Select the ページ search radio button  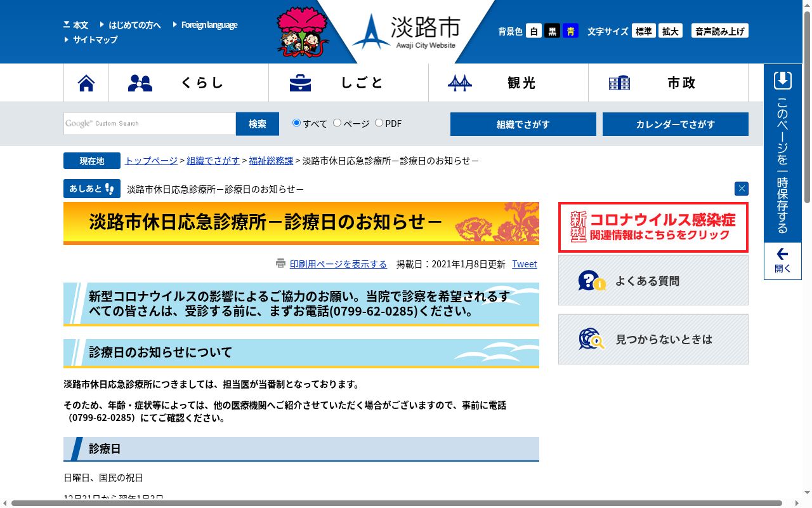337,123
